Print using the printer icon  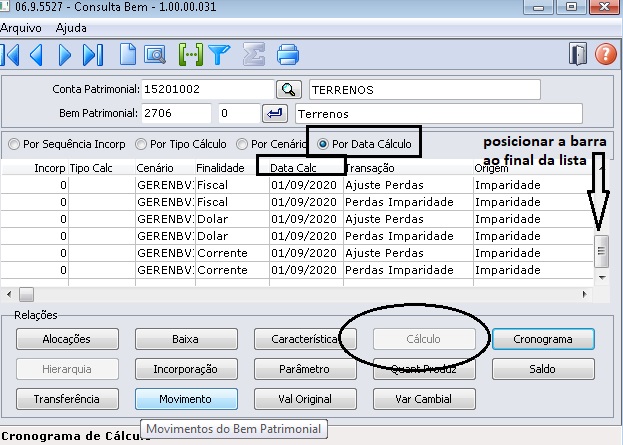coord(288,54)
